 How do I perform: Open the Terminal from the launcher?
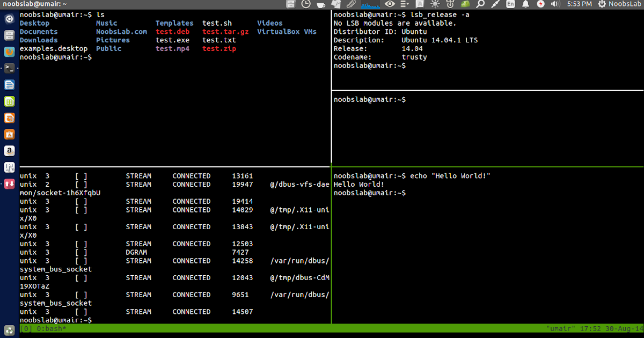9,68
